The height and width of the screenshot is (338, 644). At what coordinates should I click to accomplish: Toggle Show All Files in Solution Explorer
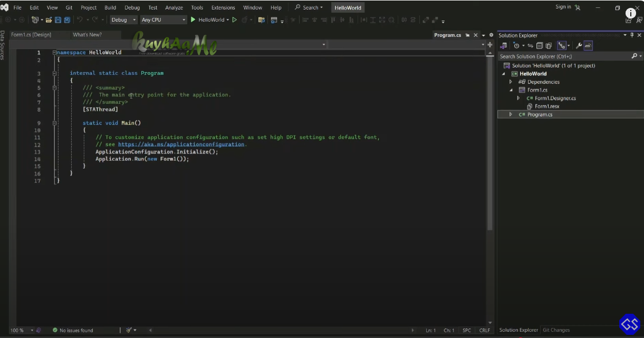click(549, 46)
